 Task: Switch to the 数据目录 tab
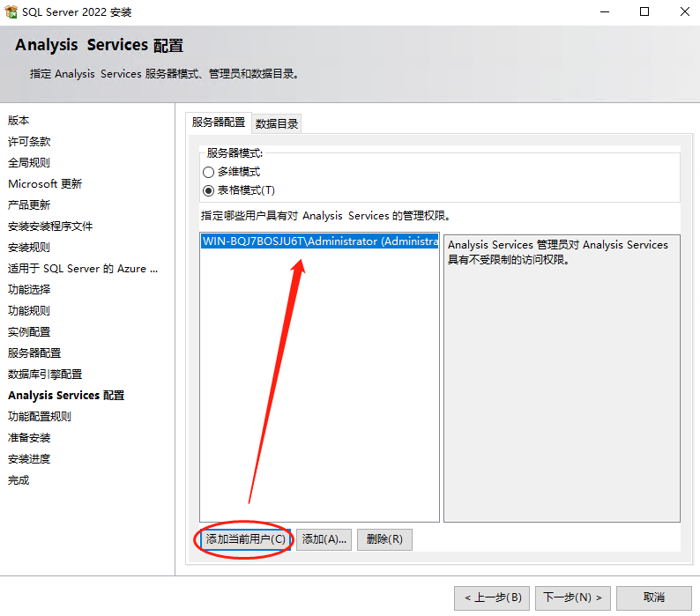pyautogui.click(x=276, y=123)
